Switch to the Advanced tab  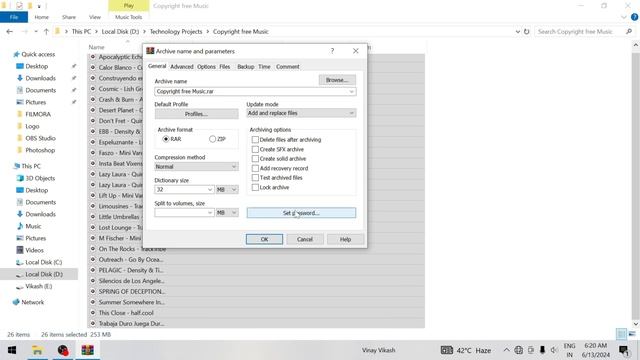[182, 67]
